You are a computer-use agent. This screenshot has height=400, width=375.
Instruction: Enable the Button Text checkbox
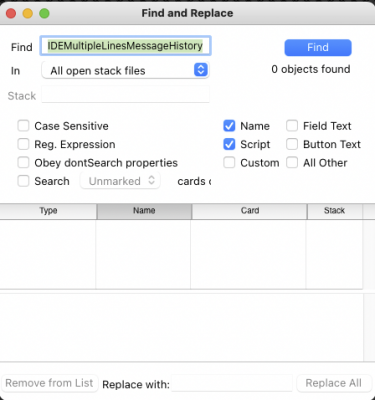(292, 144)
